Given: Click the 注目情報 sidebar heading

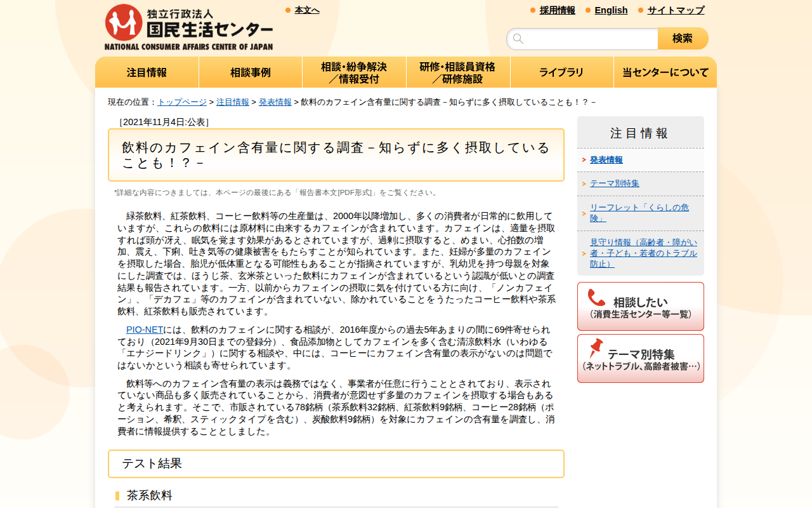Looking at the screenshot, I should tap(639, 133).
